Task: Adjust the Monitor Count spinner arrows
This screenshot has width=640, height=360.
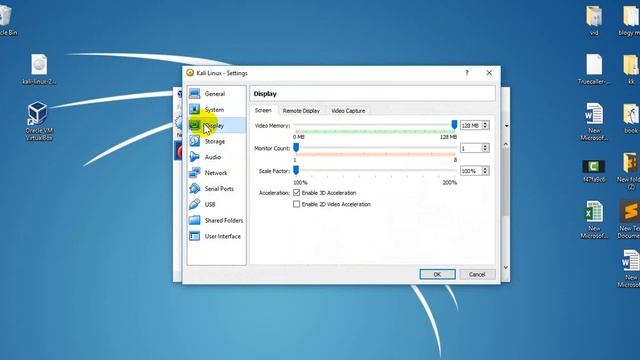Action: tap(485, 148)
